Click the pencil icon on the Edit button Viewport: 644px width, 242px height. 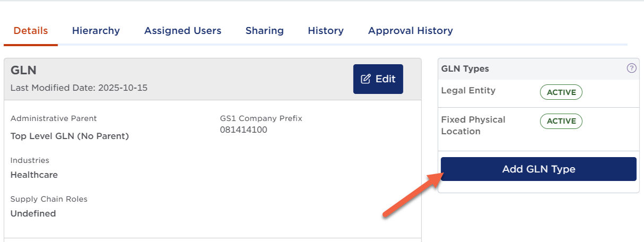tap(365, 79)
